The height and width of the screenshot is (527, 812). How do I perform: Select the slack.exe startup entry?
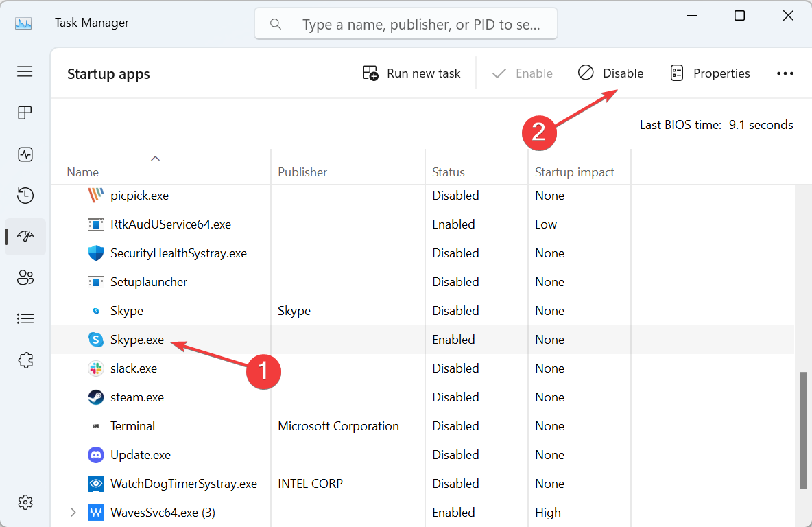134,368
